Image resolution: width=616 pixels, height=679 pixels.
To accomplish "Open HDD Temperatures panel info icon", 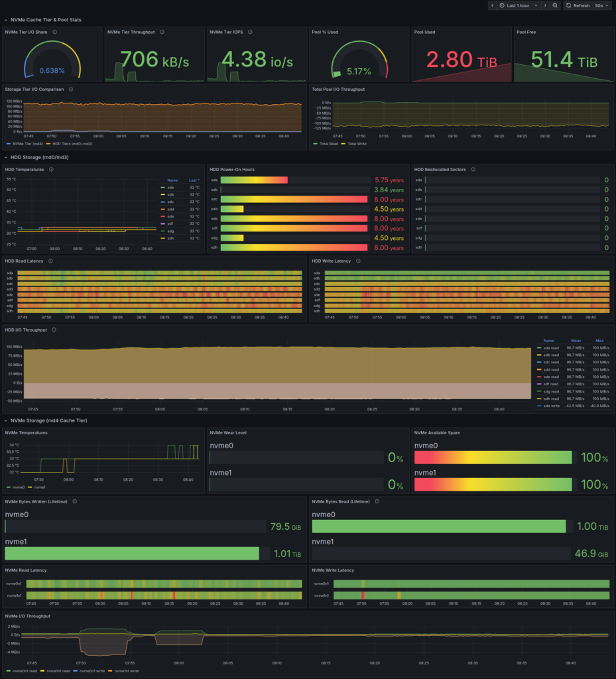I will tap(51, 169).
